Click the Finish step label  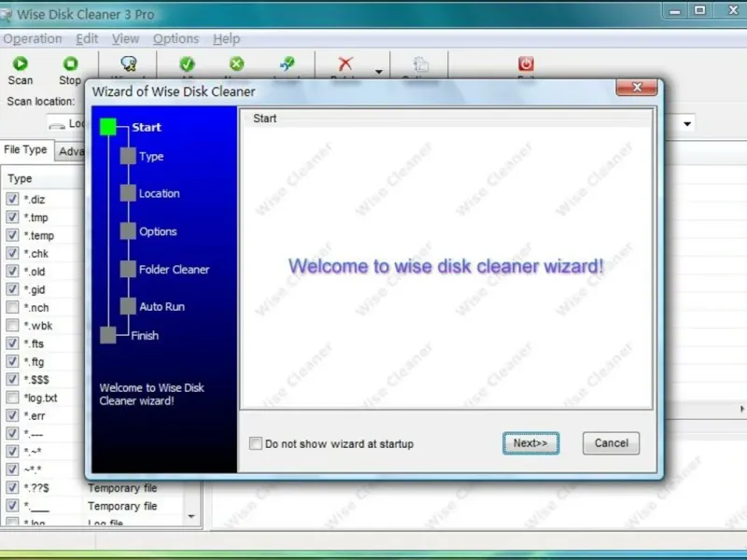(x=145, y=336)
